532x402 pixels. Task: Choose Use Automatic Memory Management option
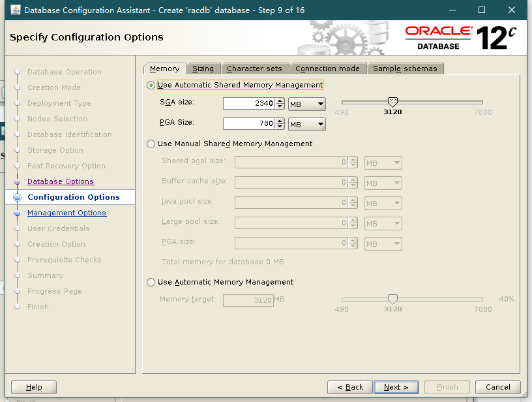(x=151, y=282)
